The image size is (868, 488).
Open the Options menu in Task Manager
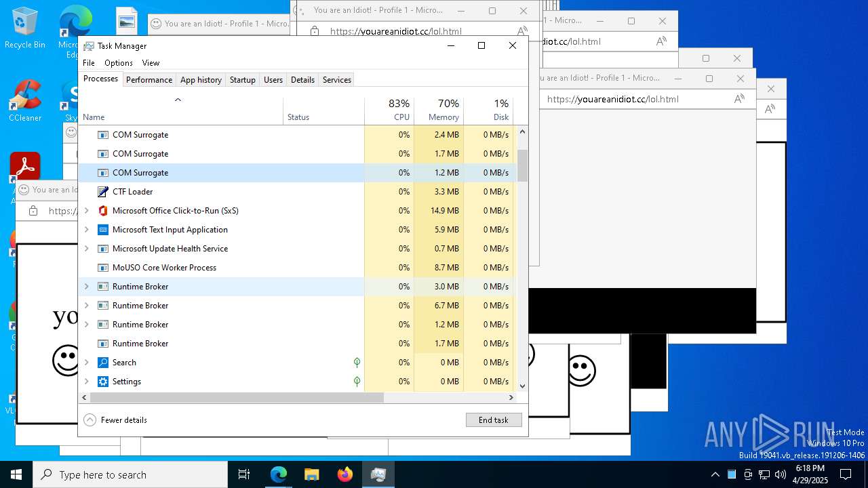119,63
